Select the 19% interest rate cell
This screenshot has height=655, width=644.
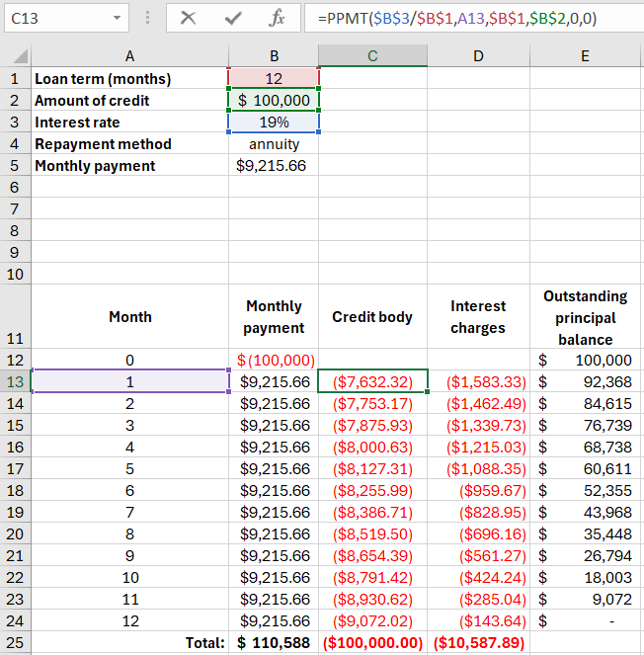[274, 122]
